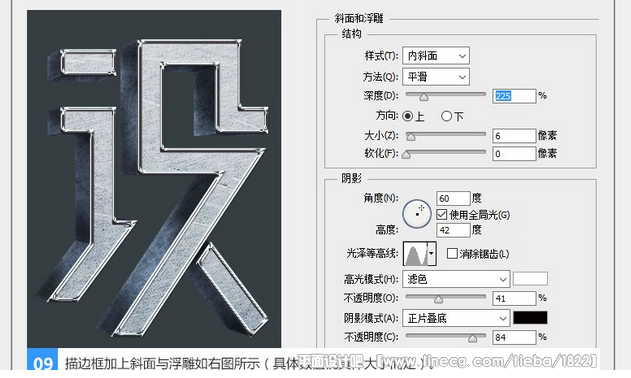Click the 软化 soften value field
The width and height of the screenshot is (631, 378).
[x=514, y=154]
